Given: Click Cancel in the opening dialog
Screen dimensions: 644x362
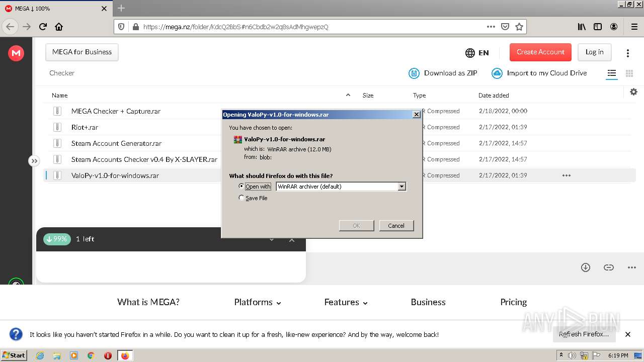Looking at the screenshot, I should (396, 226).
